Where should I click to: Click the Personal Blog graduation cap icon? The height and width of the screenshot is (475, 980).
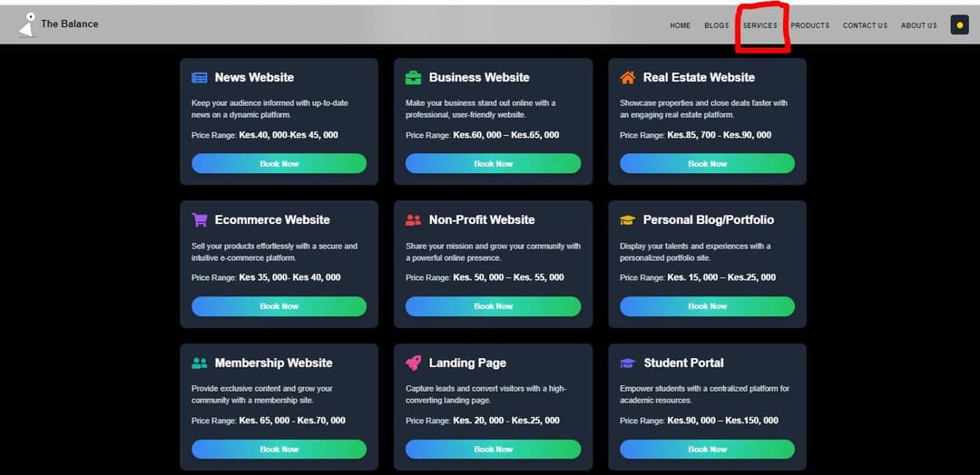pos(627,220)
